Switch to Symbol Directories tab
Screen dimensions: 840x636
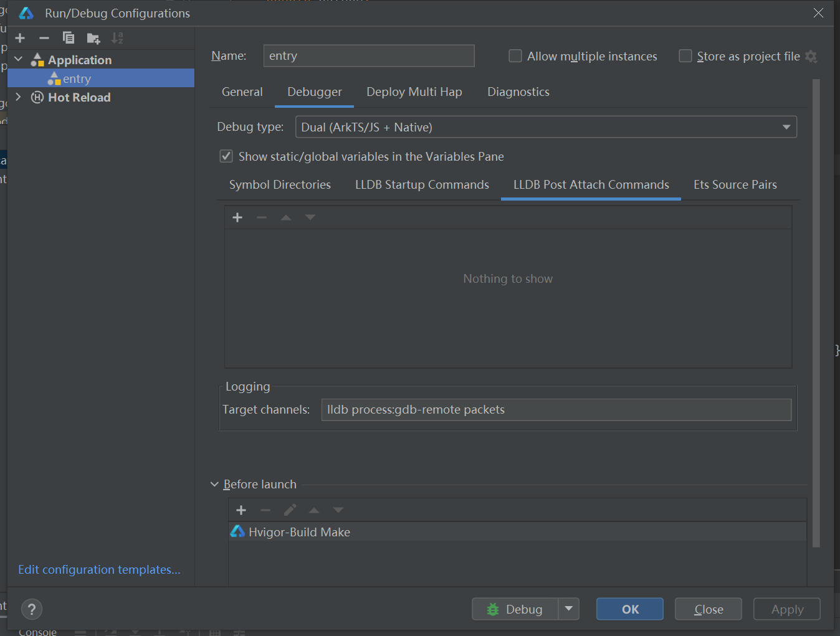pos(280,184)
